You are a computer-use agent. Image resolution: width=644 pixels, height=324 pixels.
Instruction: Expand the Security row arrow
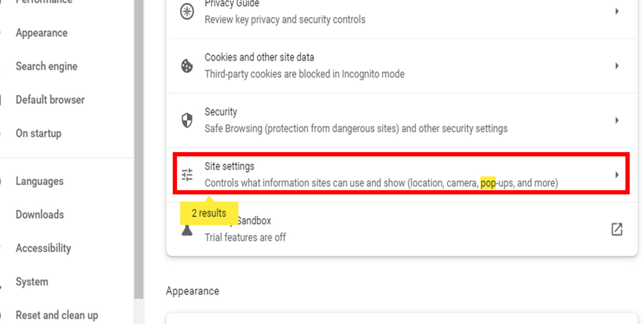pyautogui.click(x=616, y=120)
